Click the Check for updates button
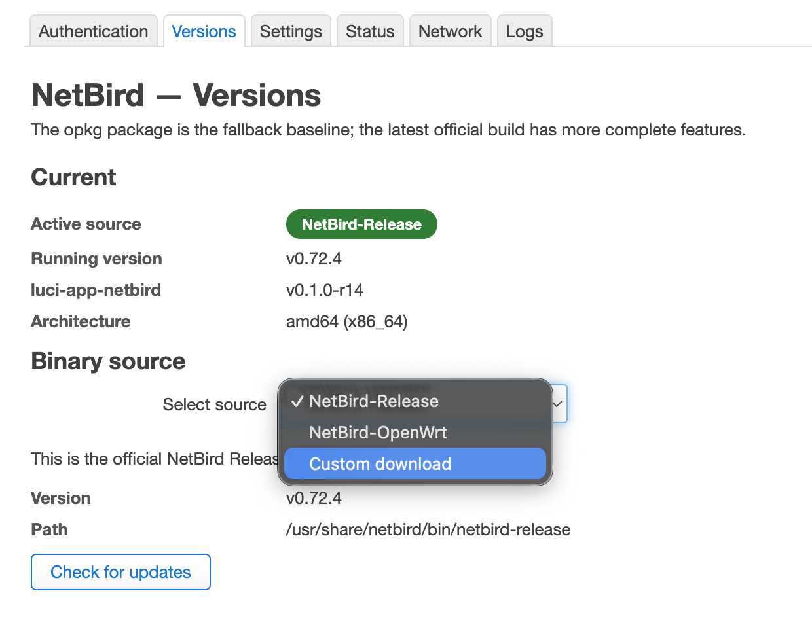This screenshot has height=644, width=812. pos(120,572)
